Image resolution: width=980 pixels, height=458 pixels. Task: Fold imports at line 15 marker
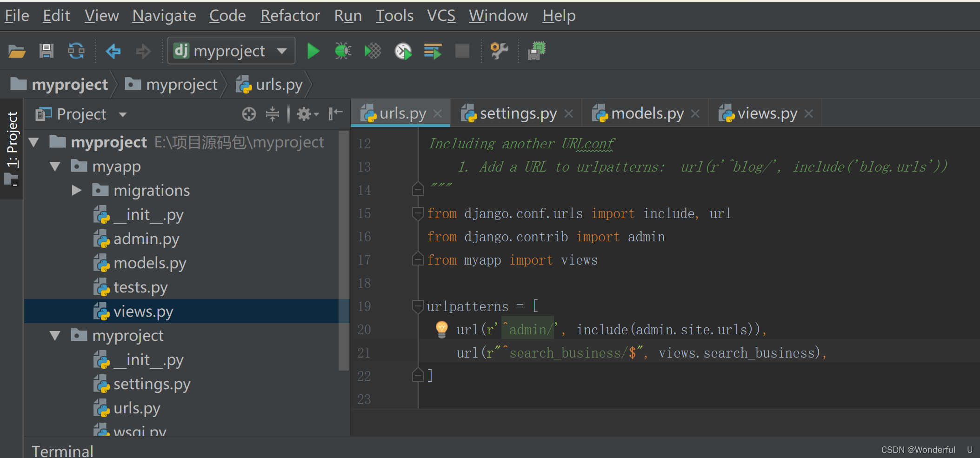[x=418, y=213]
